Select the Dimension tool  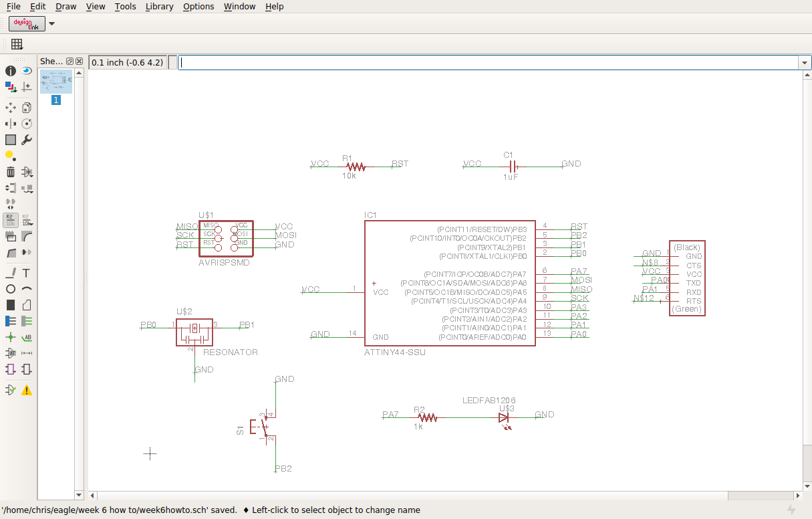(x=27, y=353)
